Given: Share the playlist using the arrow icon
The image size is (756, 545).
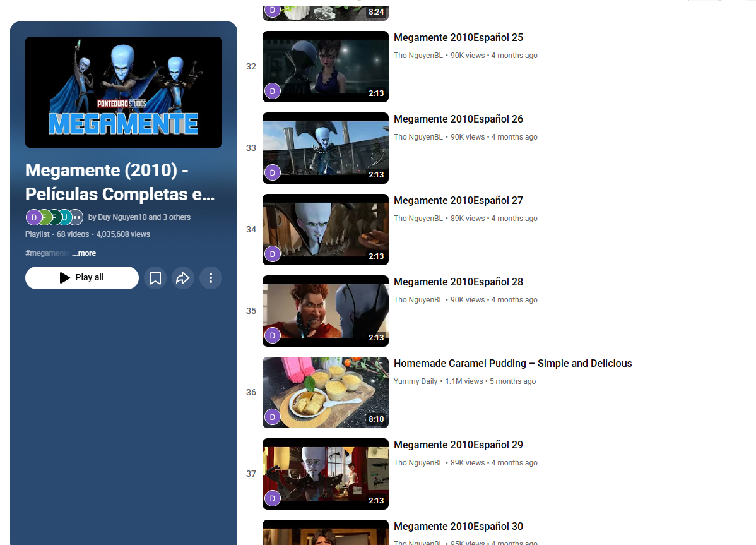Looking at the screenshot, I should (x=183, y=278).
